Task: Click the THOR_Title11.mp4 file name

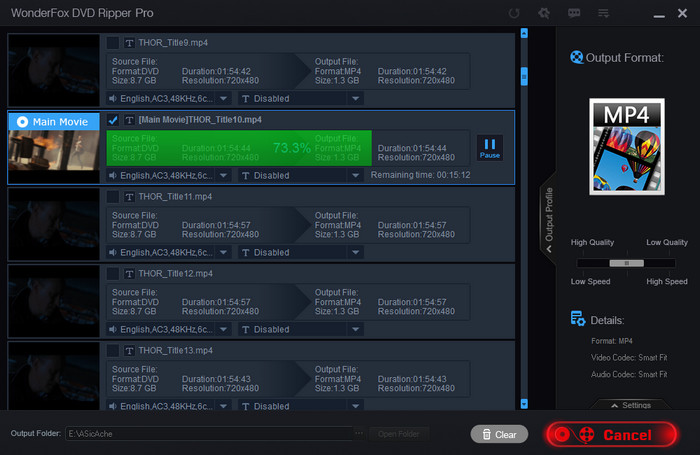Action: point(175,197)
